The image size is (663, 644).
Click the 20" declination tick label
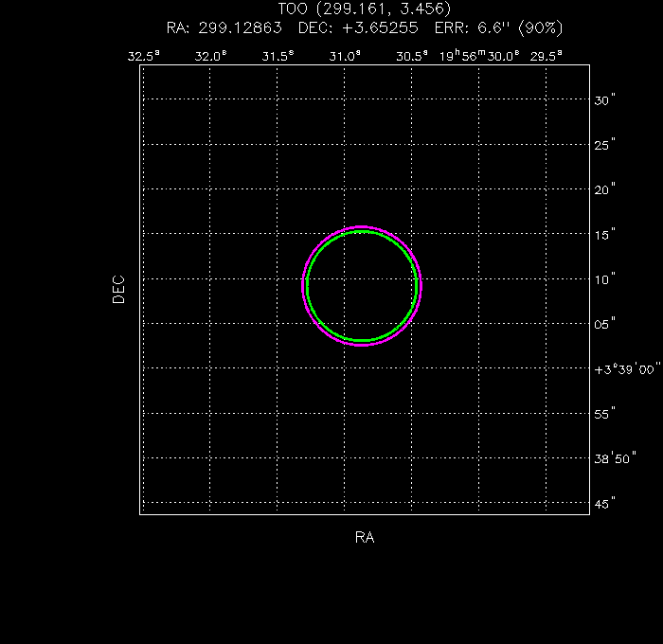click(606, 189)
